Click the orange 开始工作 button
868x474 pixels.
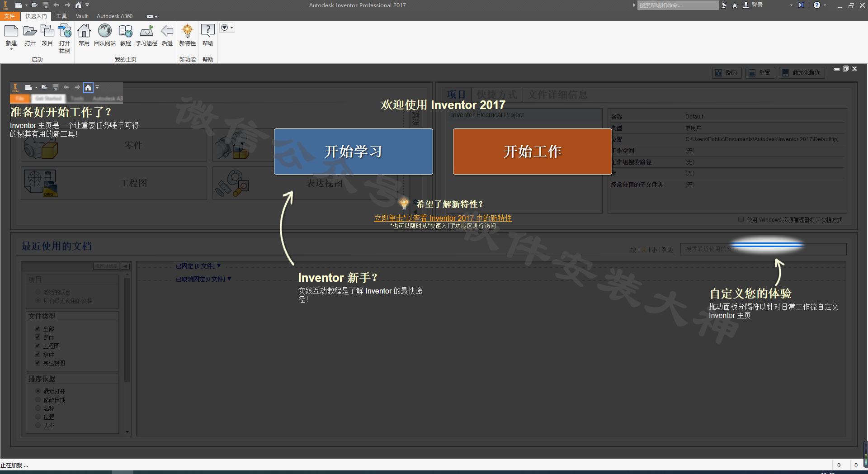pyautogui.click(x=533, y=152)
